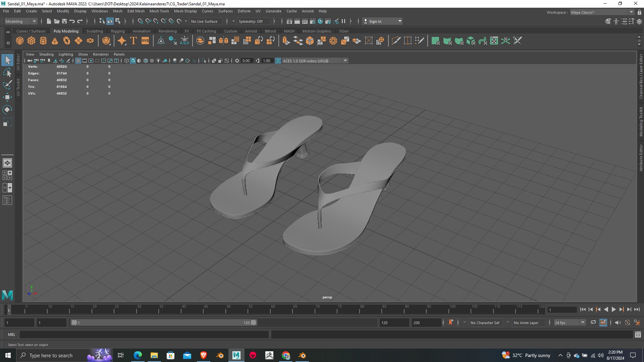Click the range slider bar
The height and width of the screenshot is (362, 644).
(x=164, y=322)
